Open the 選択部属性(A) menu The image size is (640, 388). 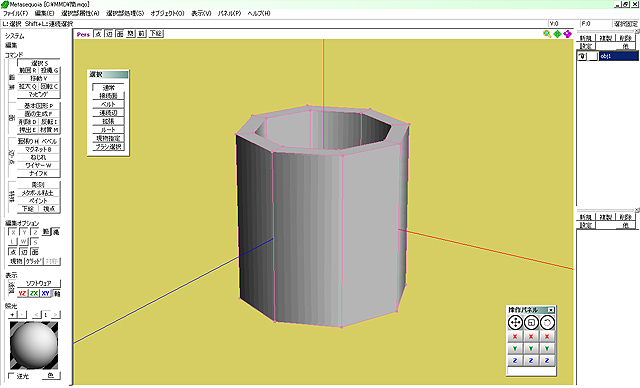80,13
